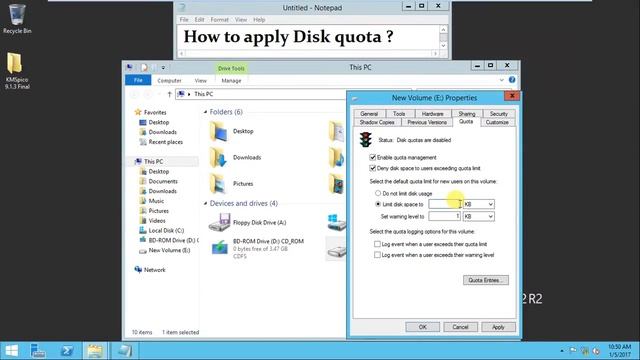
Task: Click the limit disk space value field
Action: pos(444,204)
